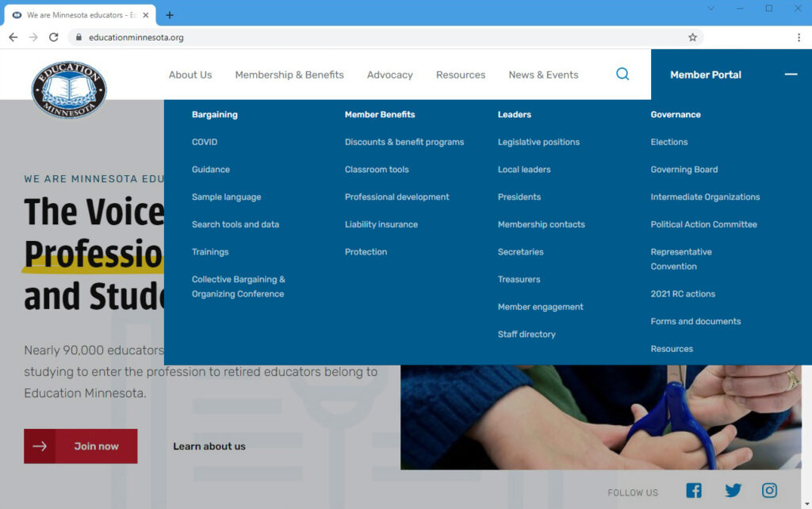Open Presidents link
The height and width of the screenshot is (509, 812).
pyautogui.click(x=519, y=197)
